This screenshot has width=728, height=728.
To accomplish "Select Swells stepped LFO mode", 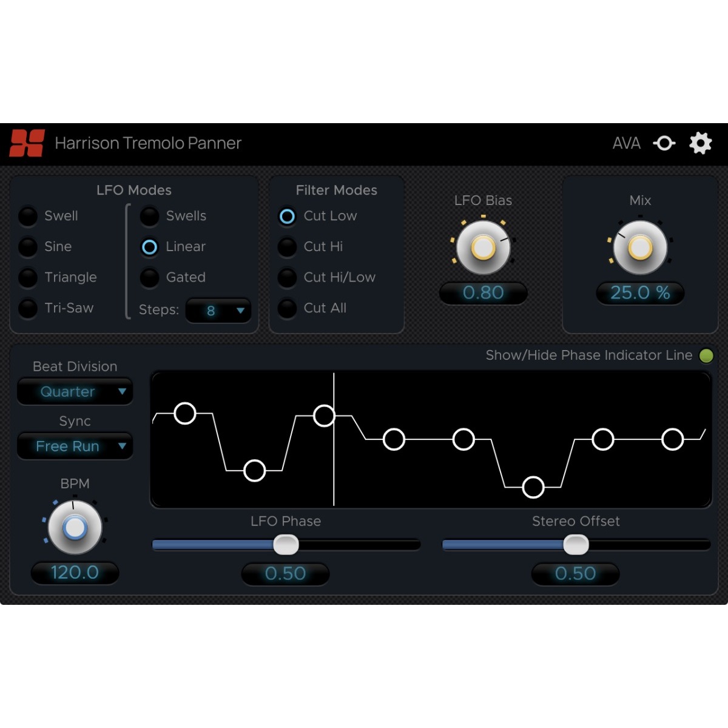I will pyautogui.click(x=149, y=216).
